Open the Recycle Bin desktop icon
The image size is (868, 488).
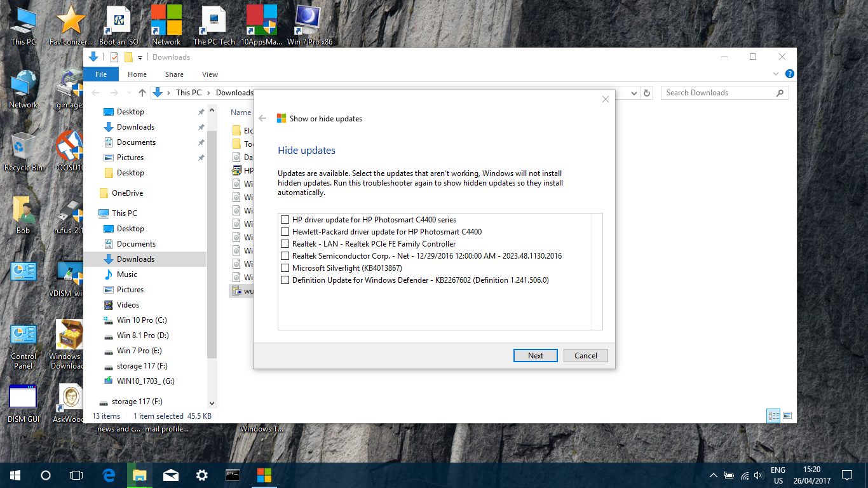click(23, 149)
